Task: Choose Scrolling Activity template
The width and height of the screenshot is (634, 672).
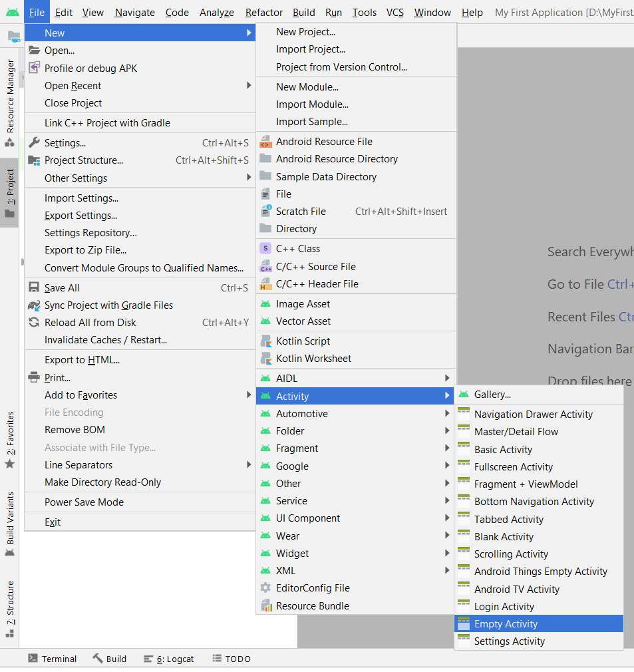Action: tap(539, 554)
